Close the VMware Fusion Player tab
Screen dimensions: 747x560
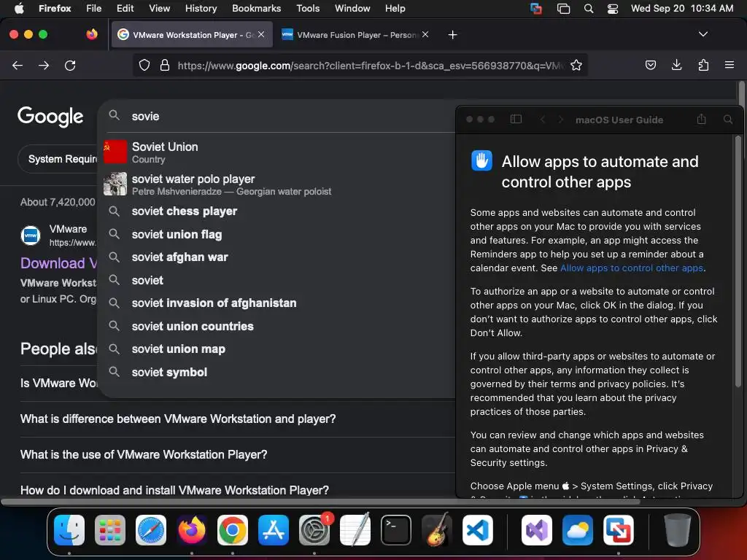[425, 34]
